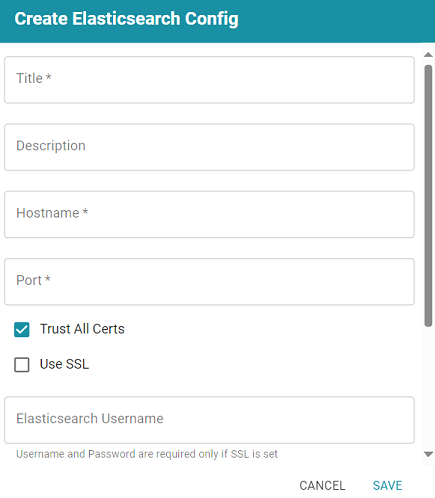The height and width of the screenshot is (498, 435).
Task: Click the vertical scrollbar thumb
Action: tap(428, 196)
